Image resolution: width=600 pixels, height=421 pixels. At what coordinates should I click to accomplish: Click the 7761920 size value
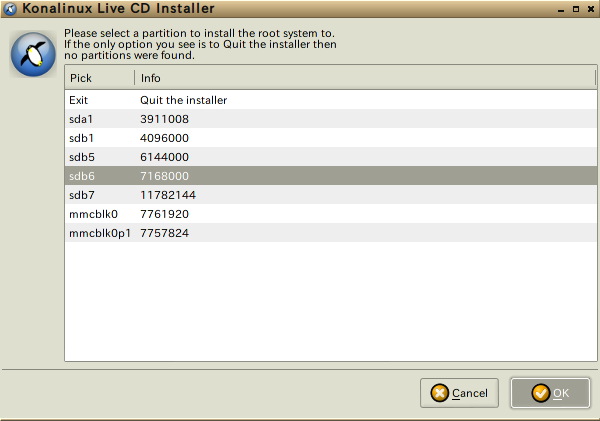[165, 214]
